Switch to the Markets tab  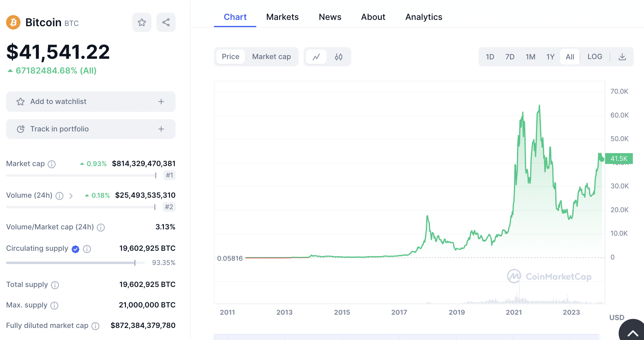pos(282,17)
